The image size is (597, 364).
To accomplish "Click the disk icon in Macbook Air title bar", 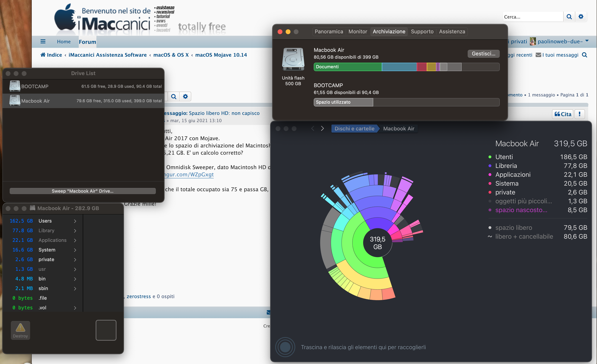I will click(x=33, y=208).
